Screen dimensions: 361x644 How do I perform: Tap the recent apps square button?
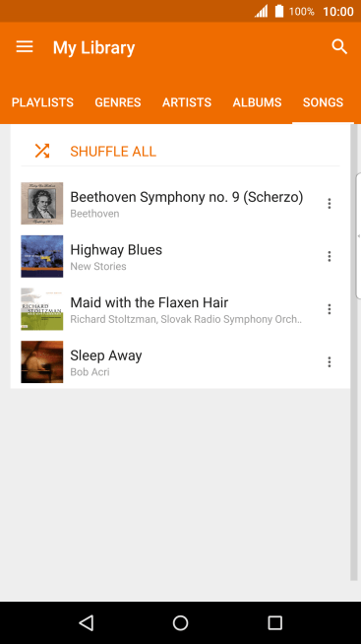click(x=274, y=622)
